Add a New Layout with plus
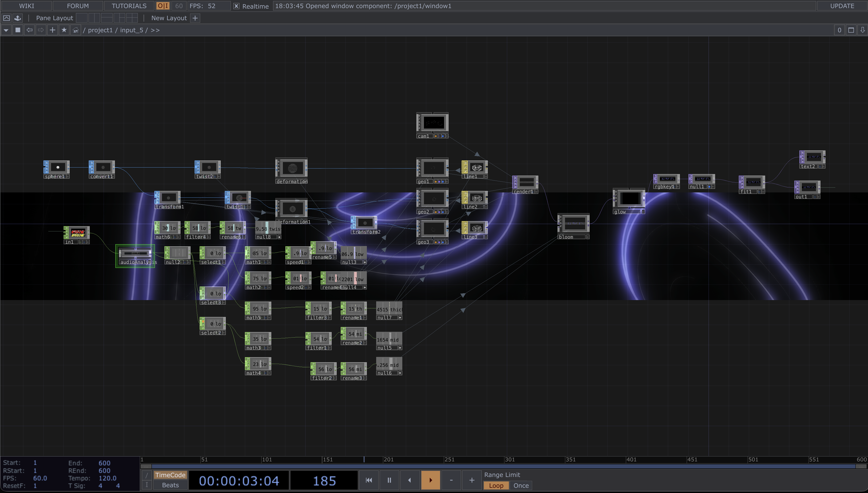This screenshot has height=493, width=868. pos(195,18)
